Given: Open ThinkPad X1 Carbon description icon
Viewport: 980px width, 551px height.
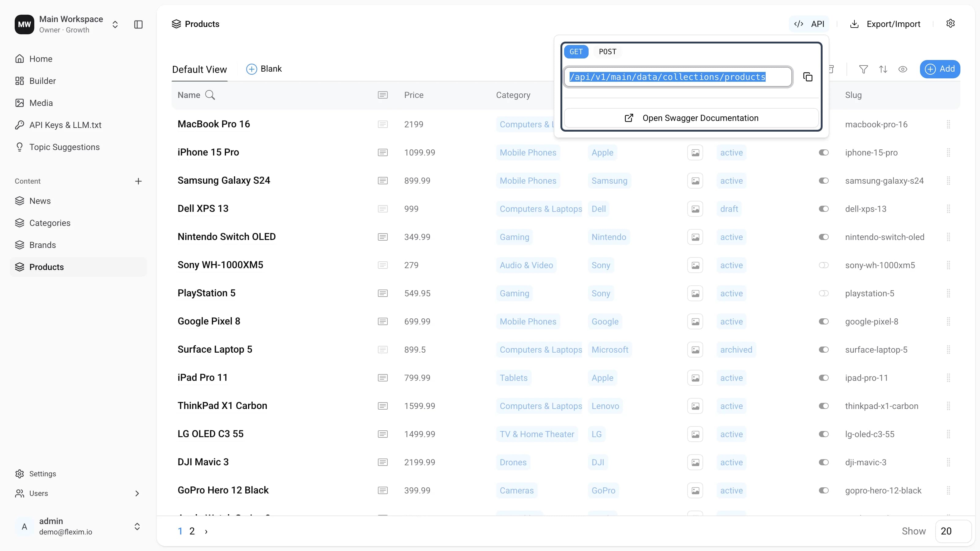Looking at the screenshot, I should (383, 406).
